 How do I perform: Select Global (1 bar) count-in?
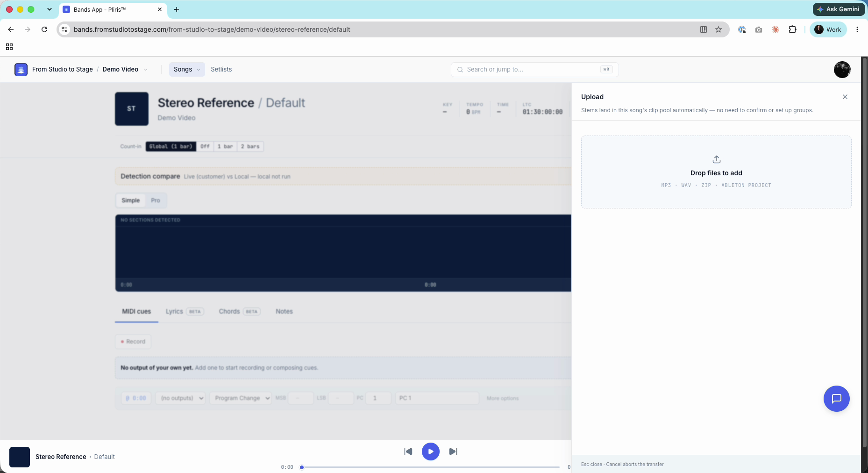[x=171, y=146]
